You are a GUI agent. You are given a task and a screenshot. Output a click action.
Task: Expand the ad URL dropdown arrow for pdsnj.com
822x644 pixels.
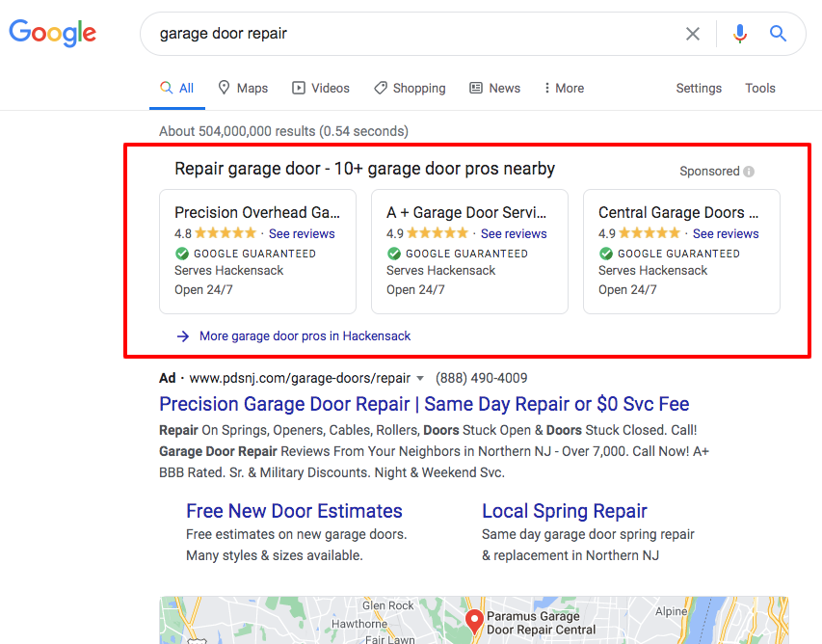tap(420, 379)
